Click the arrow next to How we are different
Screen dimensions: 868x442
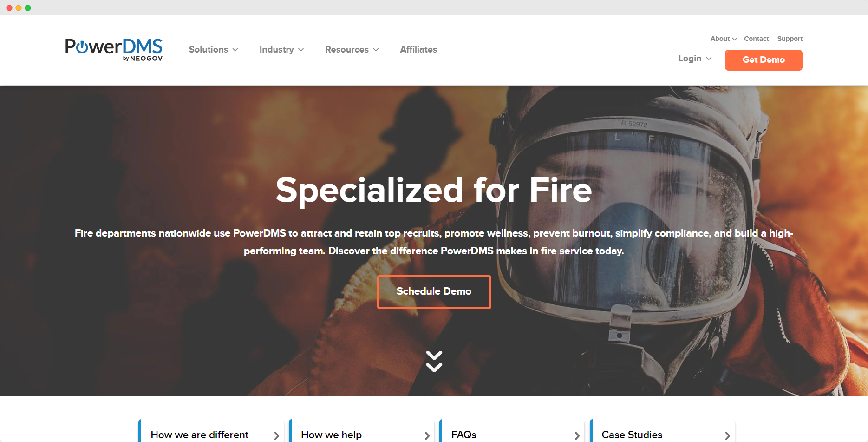tap(276, 435)
